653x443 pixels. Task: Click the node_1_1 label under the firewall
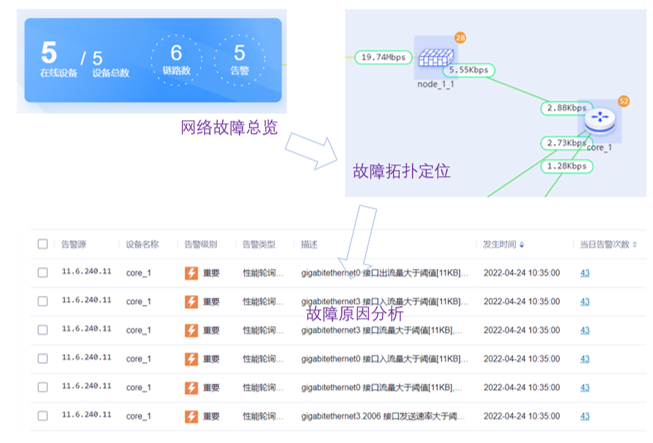click(436, 84)
